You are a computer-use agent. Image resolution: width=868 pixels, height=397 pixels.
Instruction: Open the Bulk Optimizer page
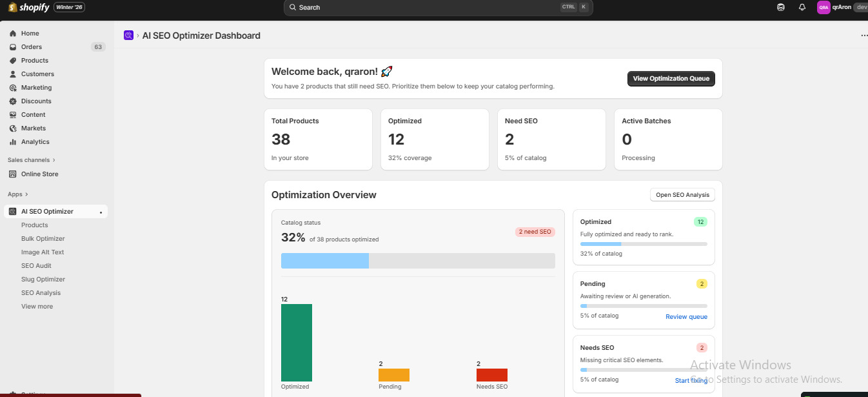tap(43, 239)
